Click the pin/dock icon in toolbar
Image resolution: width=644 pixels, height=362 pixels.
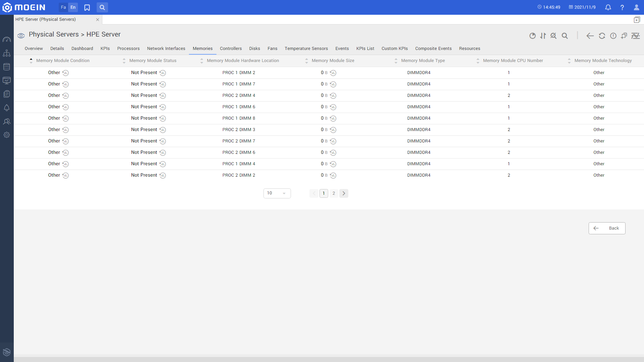(x=624, y=36)
